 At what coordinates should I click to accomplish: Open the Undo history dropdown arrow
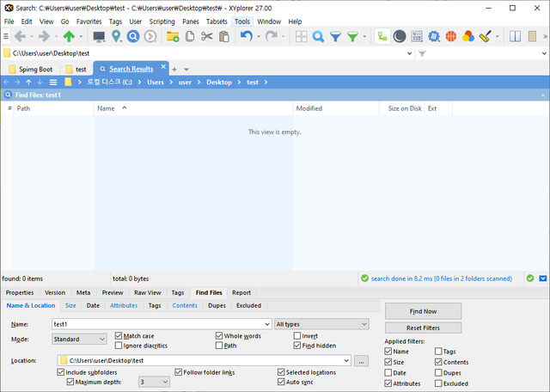coord(259,36)
